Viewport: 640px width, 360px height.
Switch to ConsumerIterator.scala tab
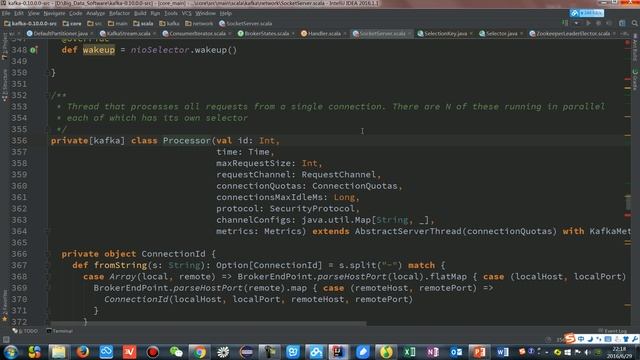[197, 33]
